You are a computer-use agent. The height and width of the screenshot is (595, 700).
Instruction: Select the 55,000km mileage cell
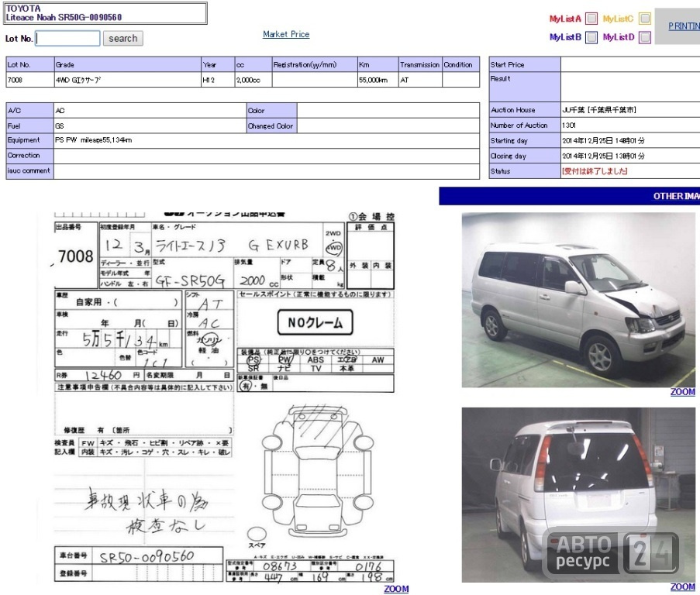pyautogui.click(x=378, y=80)
